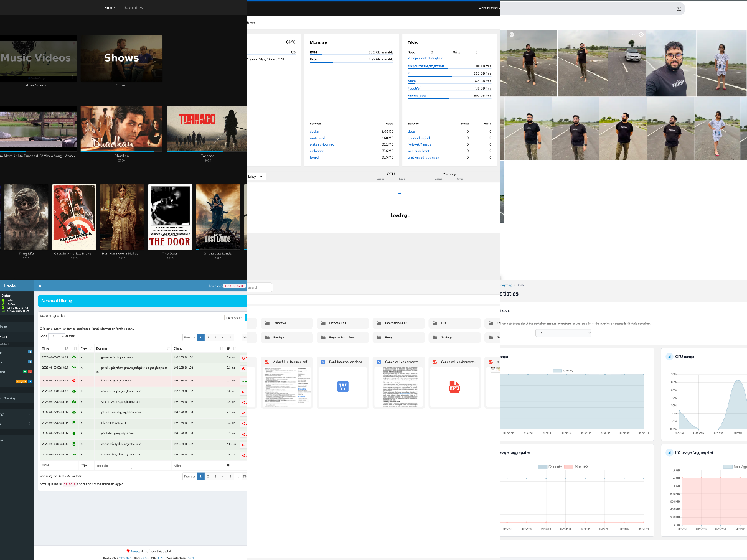The width and height of the screenshot is (747, 560).
Task: Open the /boot/efi disk link in Cockpit
Action: (415, 88)
